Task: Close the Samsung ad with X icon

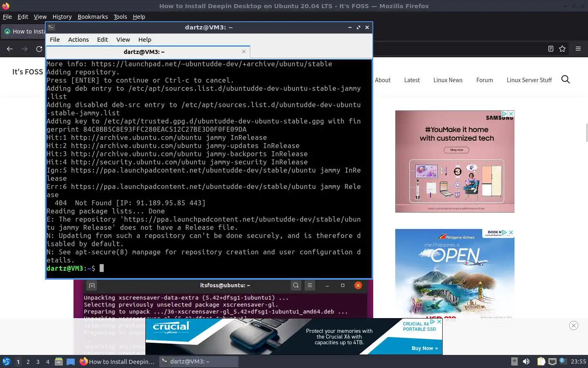Action: click(511, 114)
